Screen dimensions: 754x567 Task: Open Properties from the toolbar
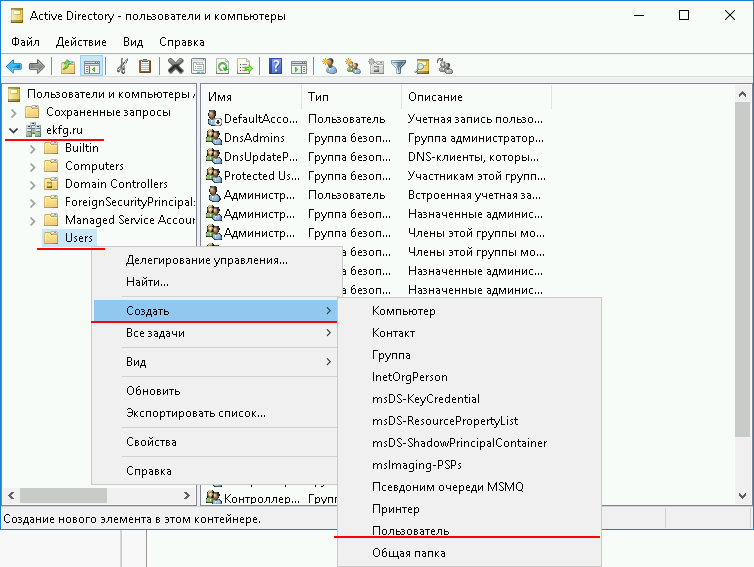(199, 66)
